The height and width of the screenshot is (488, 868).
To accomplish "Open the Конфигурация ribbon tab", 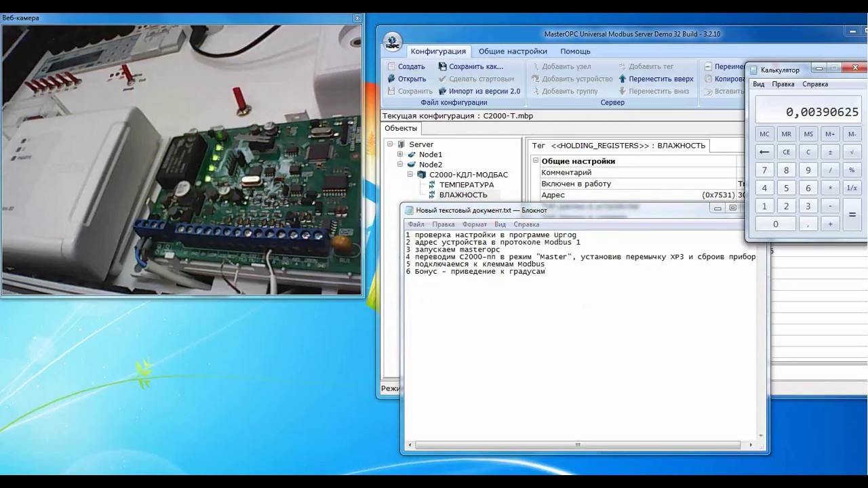I will point(438,52).
